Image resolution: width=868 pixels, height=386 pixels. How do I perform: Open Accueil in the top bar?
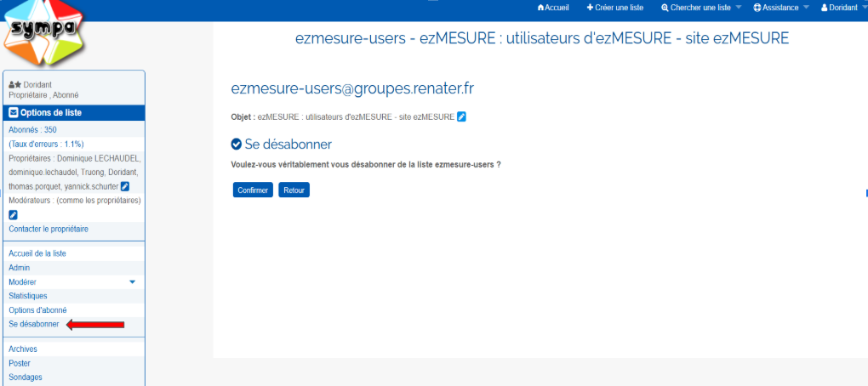553,8
